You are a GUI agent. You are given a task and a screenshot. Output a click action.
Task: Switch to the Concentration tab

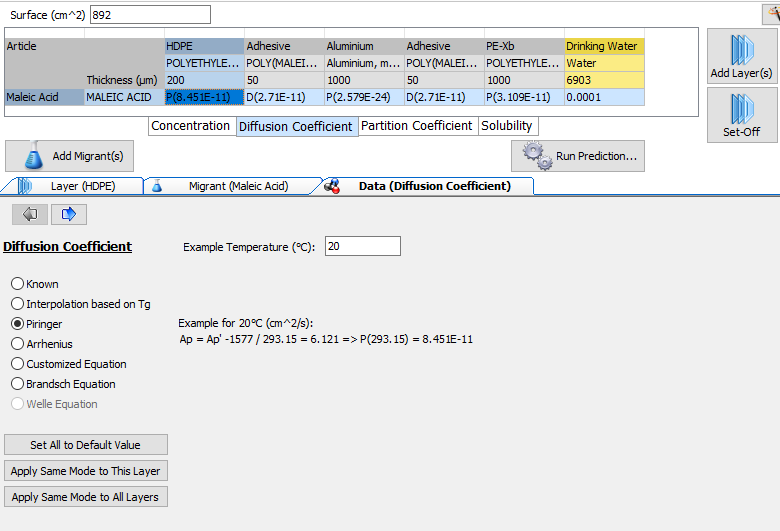pyautogui.click(x=191, y=126)
